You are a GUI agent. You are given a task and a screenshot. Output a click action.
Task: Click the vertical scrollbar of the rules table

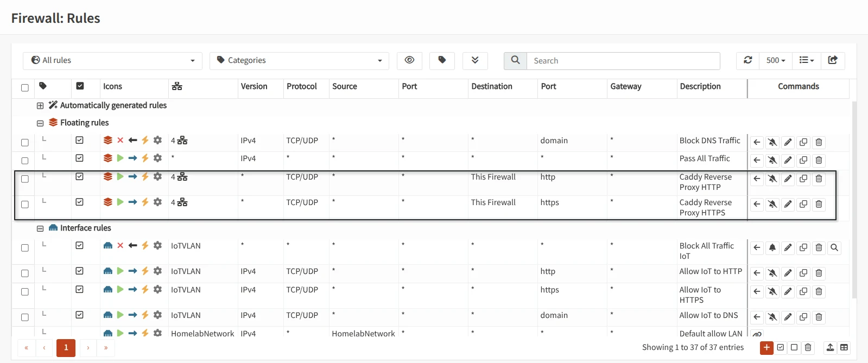(x=854, y=200)
